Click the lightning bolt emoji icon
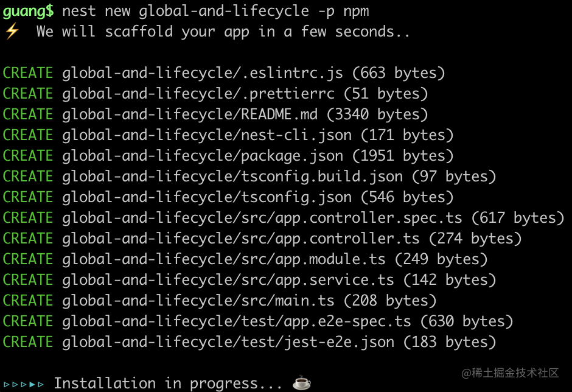 coord(12,32)
